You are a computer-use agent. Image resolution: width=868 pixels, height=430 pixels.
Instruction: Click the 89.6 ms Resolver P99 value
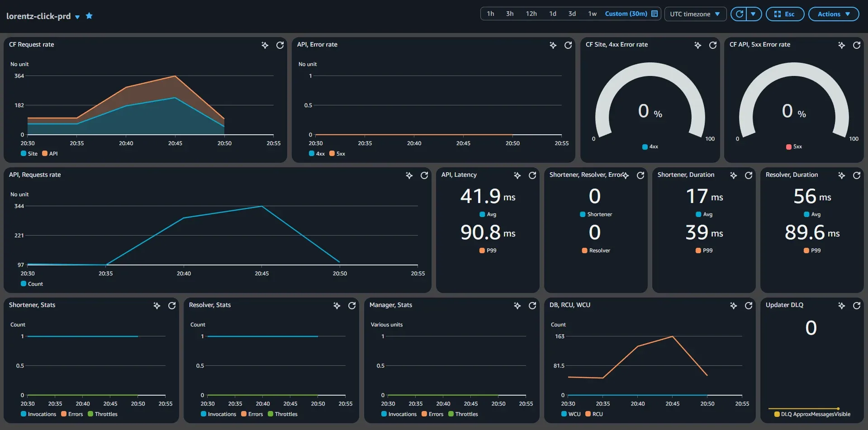(812, 232)
